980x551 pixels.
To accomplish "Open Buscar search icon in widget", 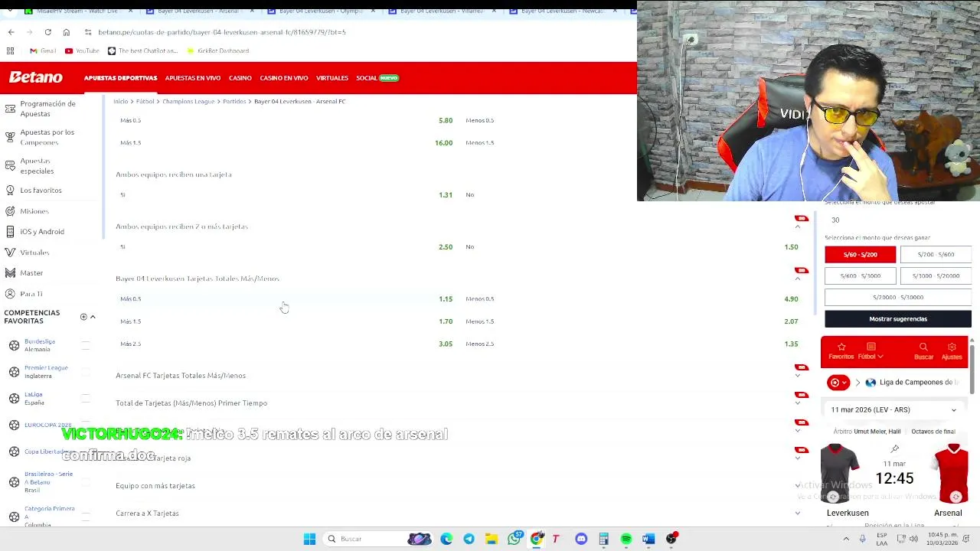I will pyautogui.click(x=923, y=350).
